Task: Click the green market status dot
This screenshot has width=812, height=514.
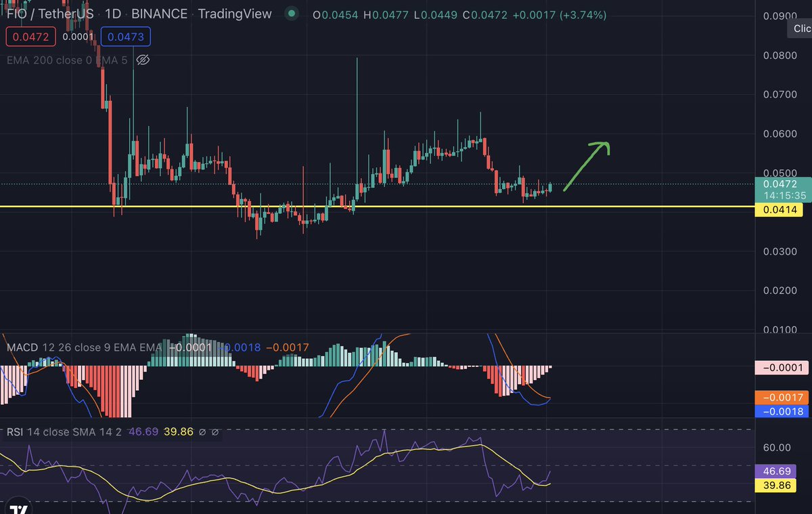Action: pyautogui.click(x=291, y=14)
